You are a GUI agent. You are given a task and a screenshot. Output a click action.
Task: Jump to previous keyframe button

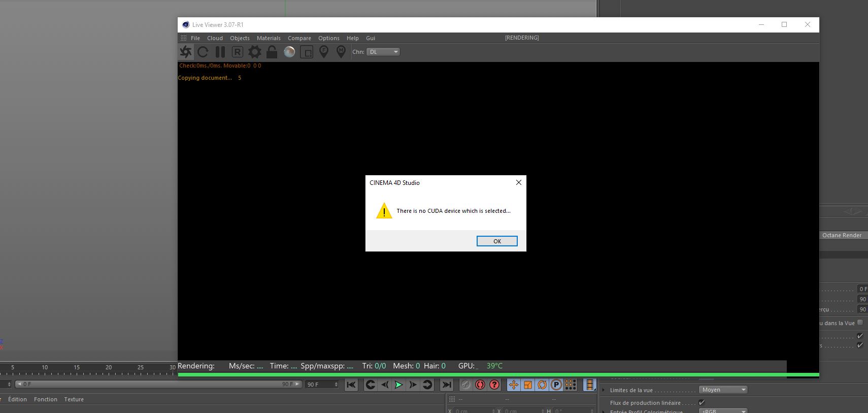[x=371, y=385]
